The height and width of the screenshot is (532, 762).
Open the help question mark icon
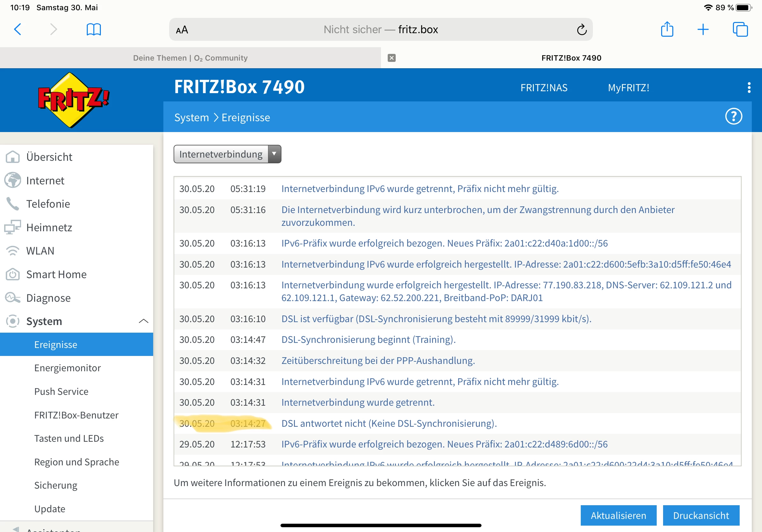[734, 116]
